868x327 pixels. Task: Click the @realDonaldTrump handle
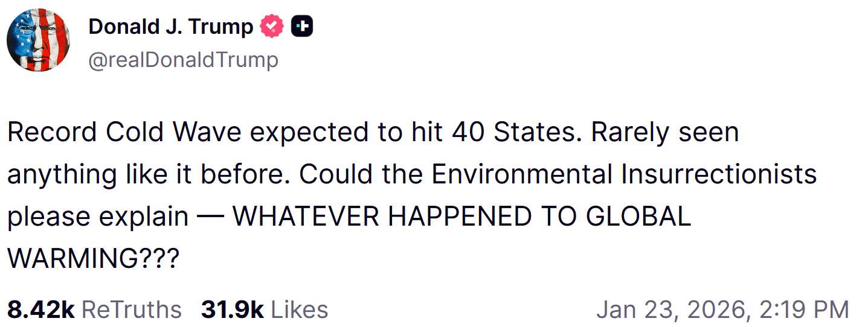[183, 60]
